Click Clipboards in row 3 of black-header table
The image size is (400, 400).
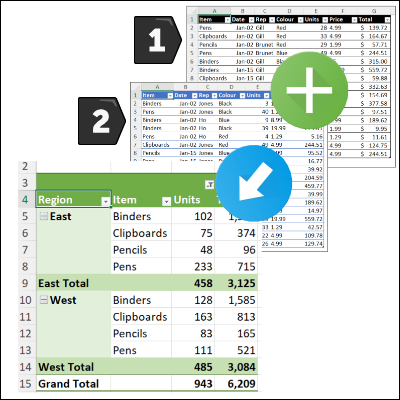pyautogui.click(x=213, y=36)
